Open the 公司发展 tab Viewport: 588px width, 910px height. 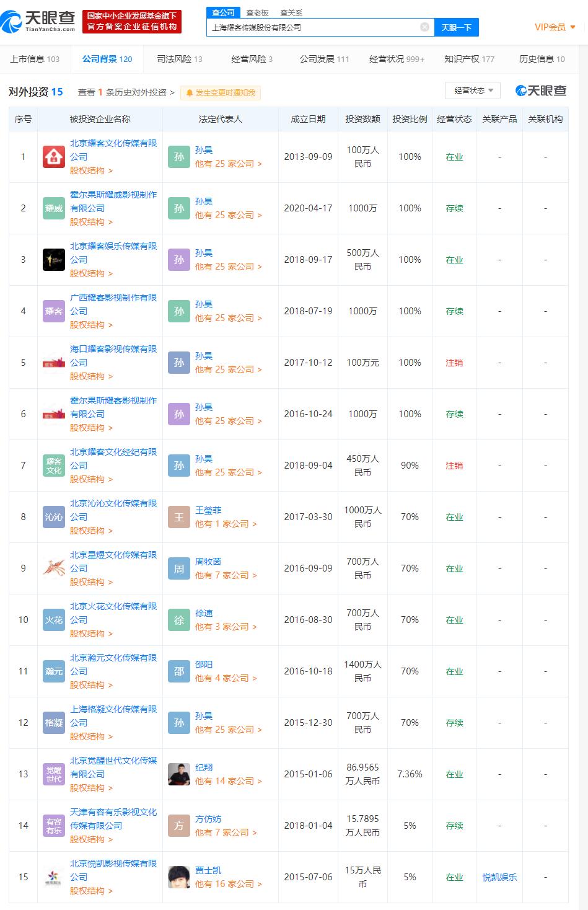[x=324, y=59]
